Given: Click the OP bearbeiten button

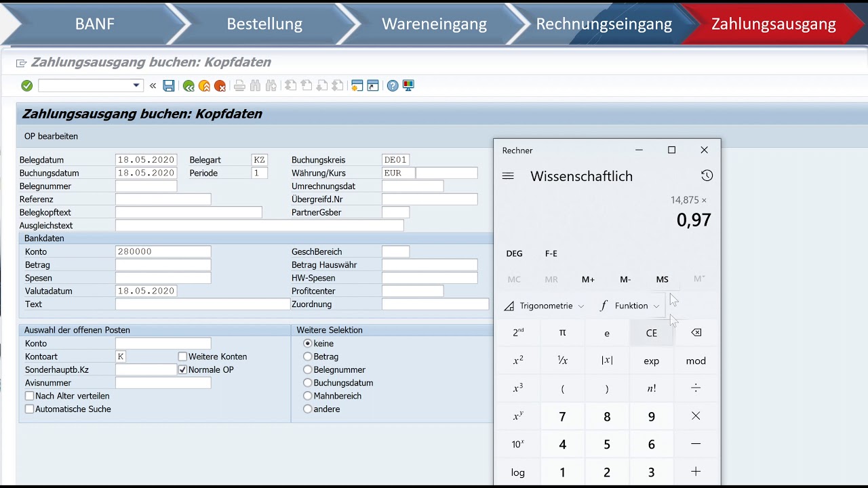Looking at the screenshot, I should point(51,136).
